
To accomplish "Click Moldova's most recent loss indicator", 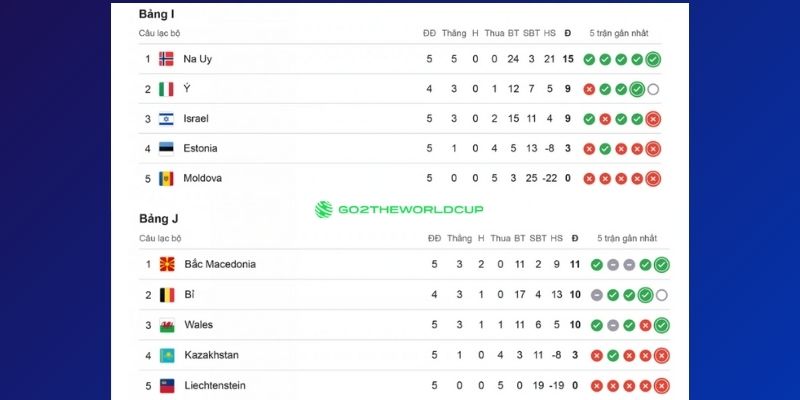I will (653, 179).
